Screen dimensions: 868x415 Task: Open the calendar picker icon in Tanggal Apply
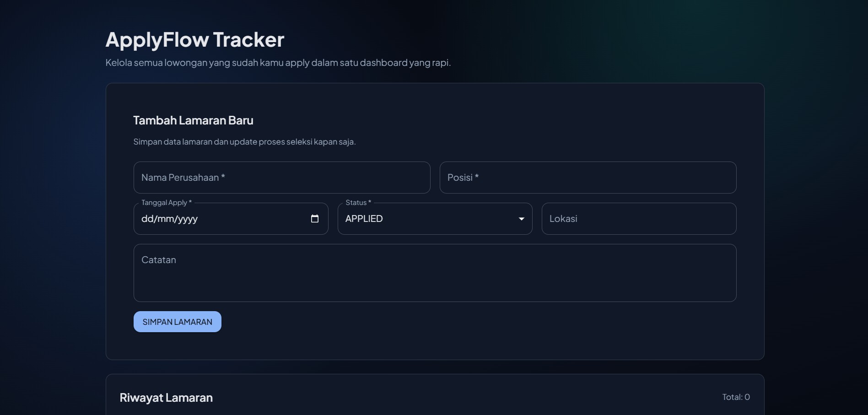tap(315, 219)
